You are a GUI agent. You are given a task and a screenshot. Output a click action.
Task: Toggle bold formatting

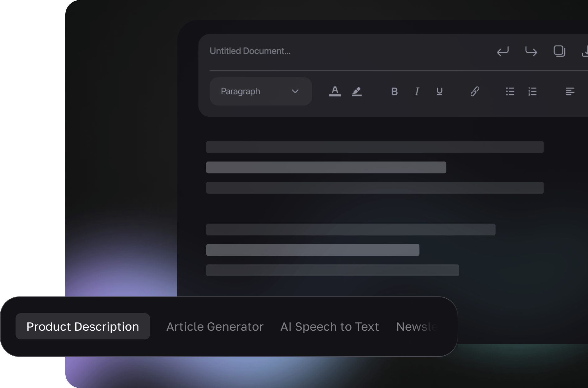[394, 91]
